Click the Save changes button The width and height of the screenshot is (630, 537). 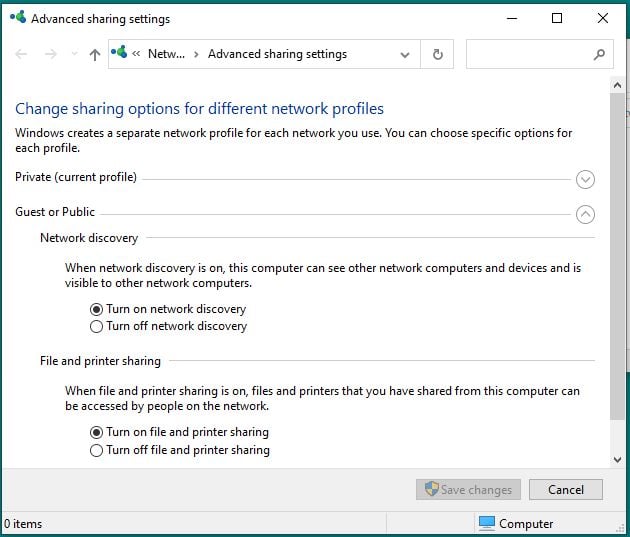pyautogui.click(x=468, y=490)
